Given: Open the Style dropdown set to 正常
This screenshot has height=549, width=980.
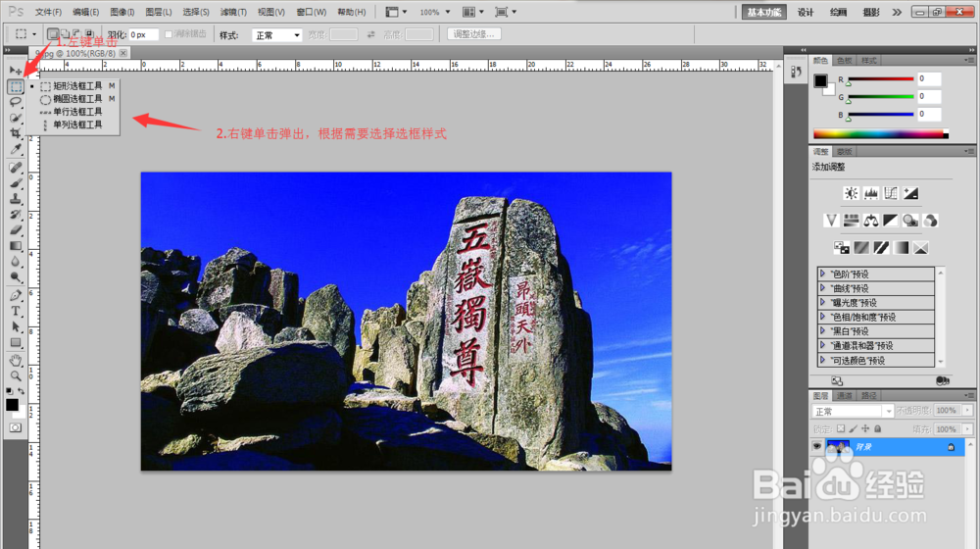Looking at the screenshot, I should pyautogui.click(x=277, y=35).
